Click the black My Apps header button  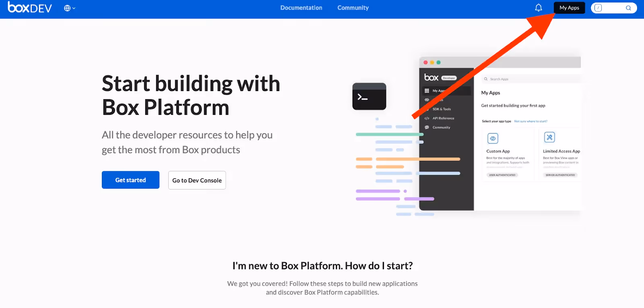coord(569,8)
